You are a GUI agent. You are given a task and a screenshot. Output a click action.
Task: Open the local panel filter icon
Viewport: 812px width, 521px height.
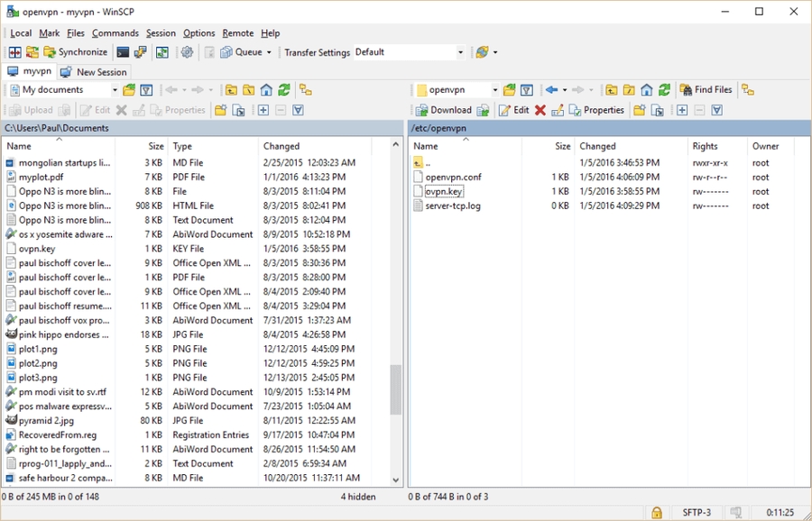click(x=146, y=90)
